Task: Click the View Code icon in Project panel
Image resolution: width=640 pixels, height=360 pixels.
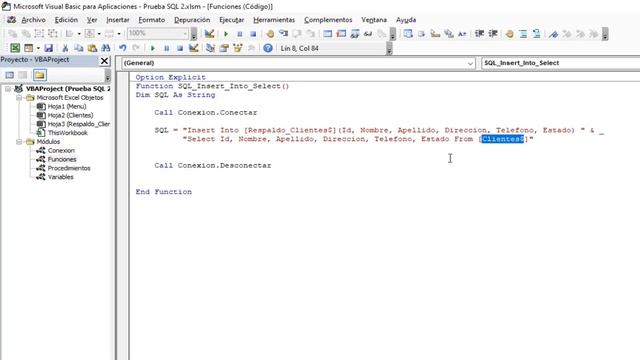Action: click(9, 75)
